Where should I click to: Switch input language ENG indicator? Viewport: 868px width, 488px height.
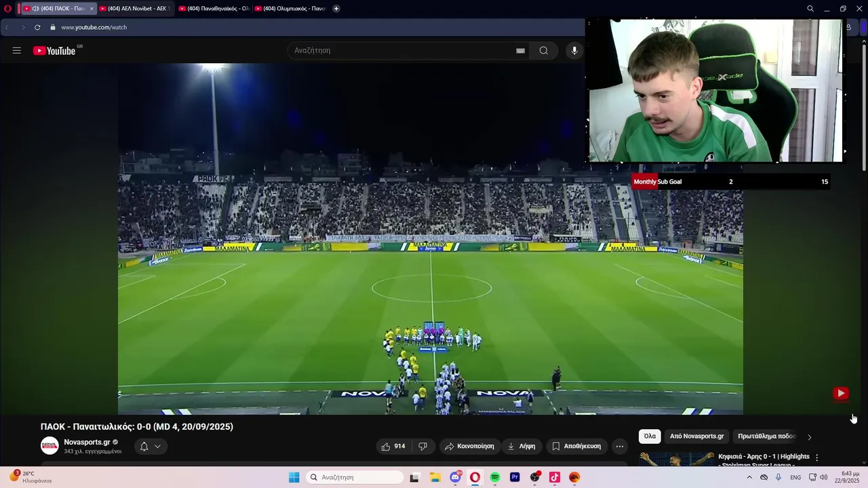coord(795,477)
